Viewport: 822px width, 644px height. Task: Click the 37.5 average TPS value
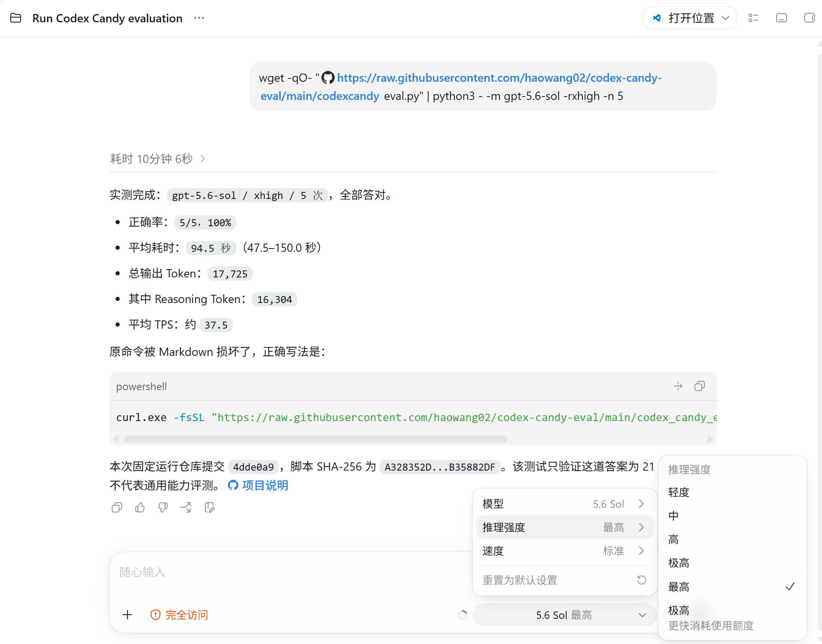pyautogui.click(x=216, y=325)
